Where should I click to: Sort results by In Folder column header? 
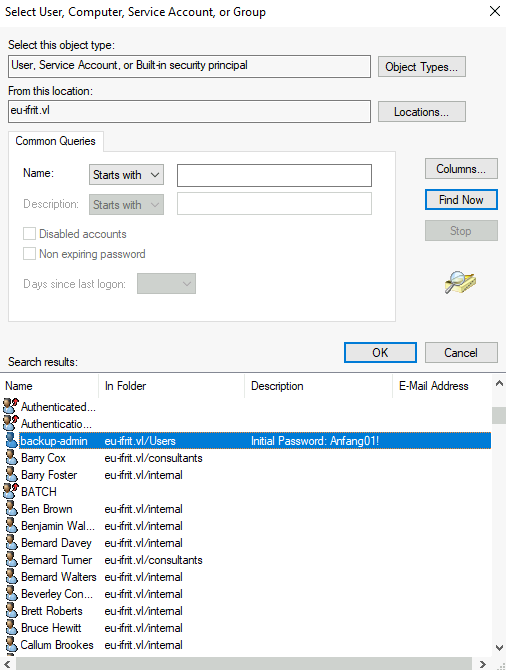coord(171,386)
